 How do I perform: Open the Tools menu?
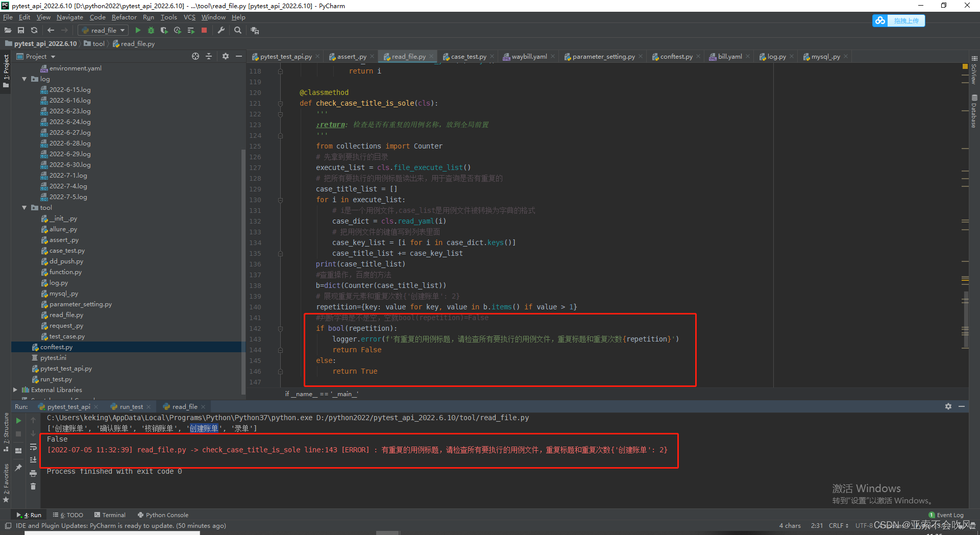click(x=169, y=17)
